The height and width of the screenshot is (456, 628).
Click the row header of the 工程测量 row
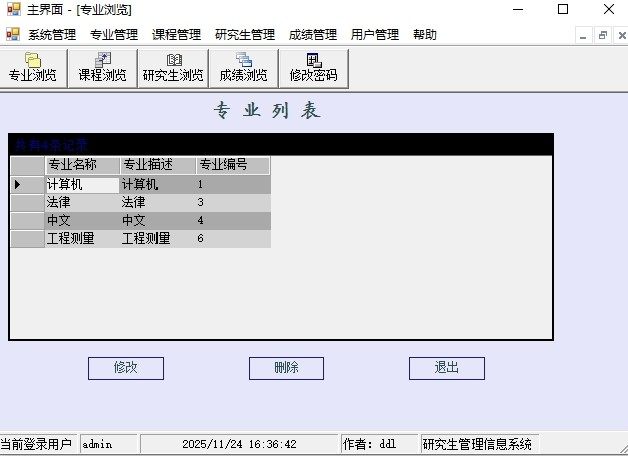(x=27, y=239)
